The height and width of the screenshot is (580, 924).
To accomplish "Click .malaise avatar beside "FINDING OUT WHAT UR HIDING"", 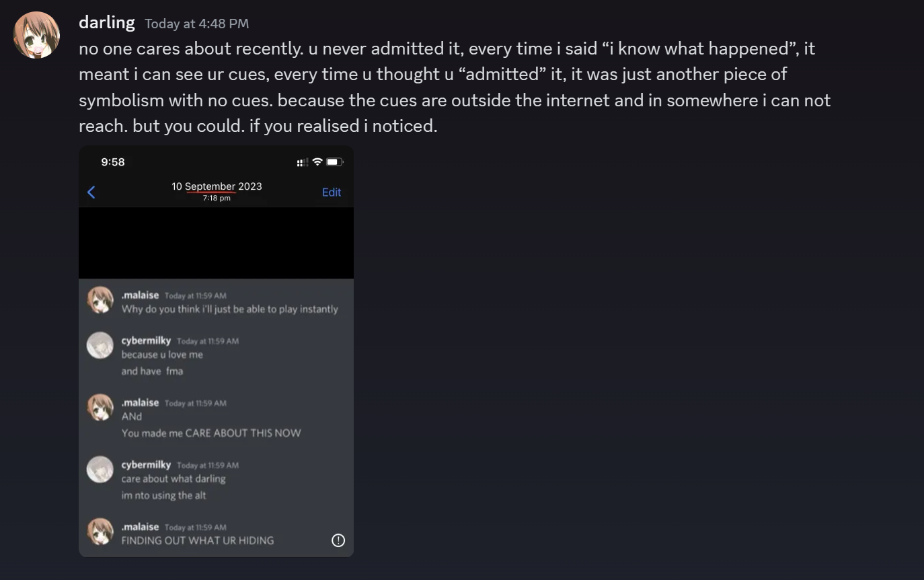I will click(100, 532).
